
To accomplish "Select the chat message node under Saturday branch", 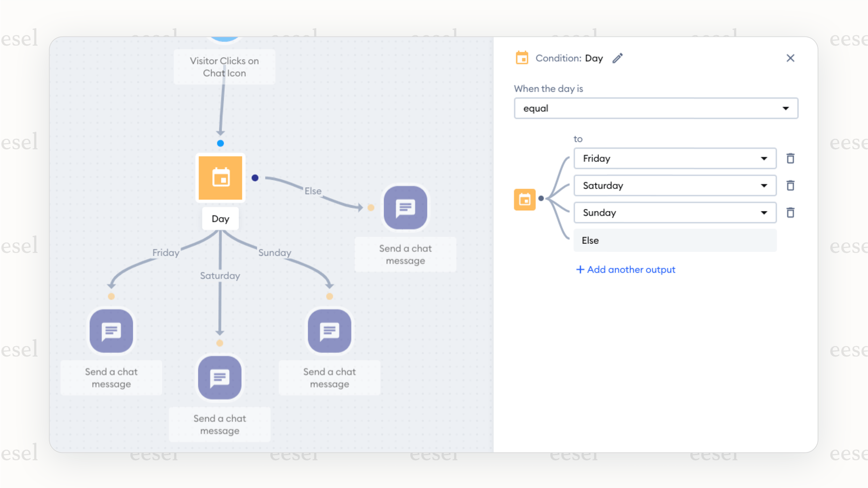I will 220,377.
